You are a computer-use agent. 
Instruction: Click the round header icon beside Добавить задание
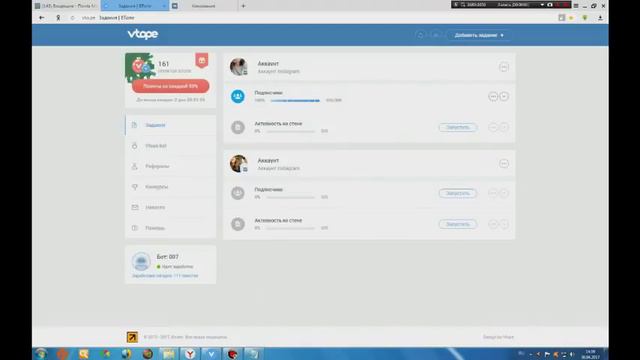tap(436, 35)
